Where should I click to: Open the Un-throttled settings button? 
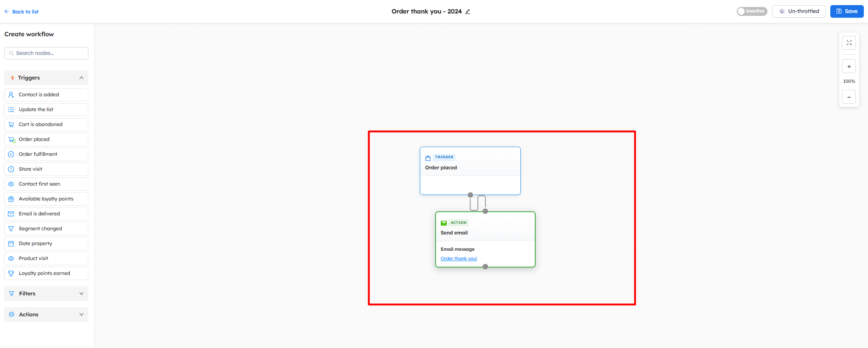point(798,11)
